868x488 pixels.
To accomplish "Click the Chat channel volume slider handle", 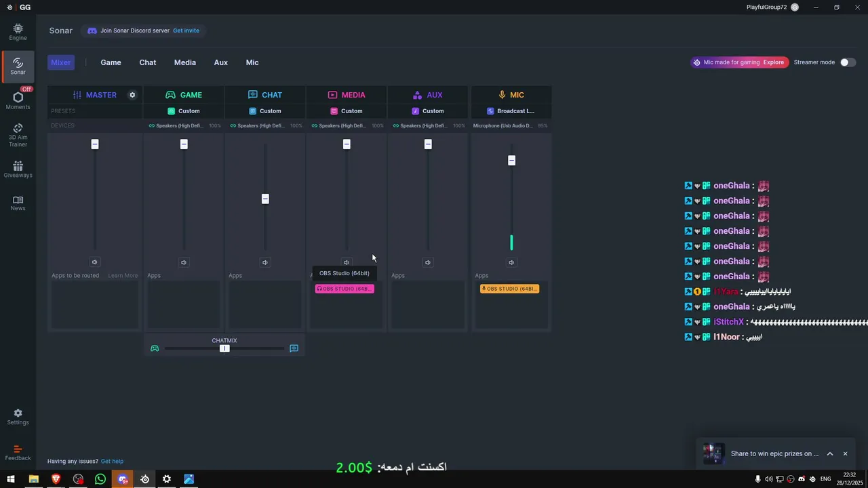I will [x=265, y=199].
